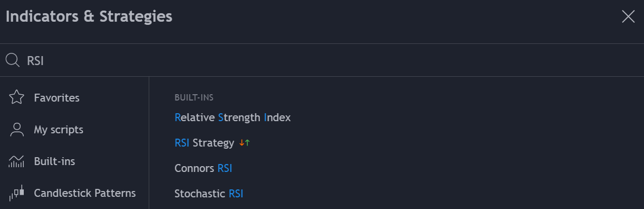The width and height of the screenshot is (644, 209).
Task: Click the My scripts person icon
Action: tap(17, 130)
